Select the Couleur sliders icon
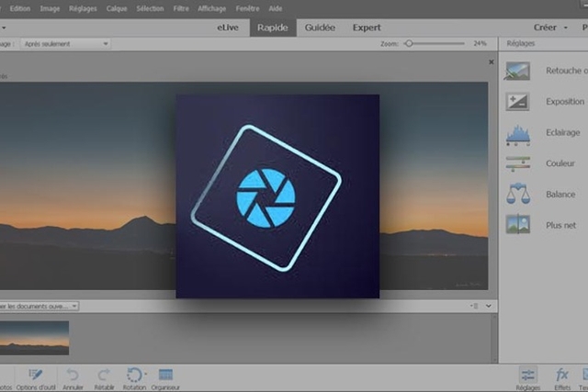 pyautogui.click(x=517, y=163)
